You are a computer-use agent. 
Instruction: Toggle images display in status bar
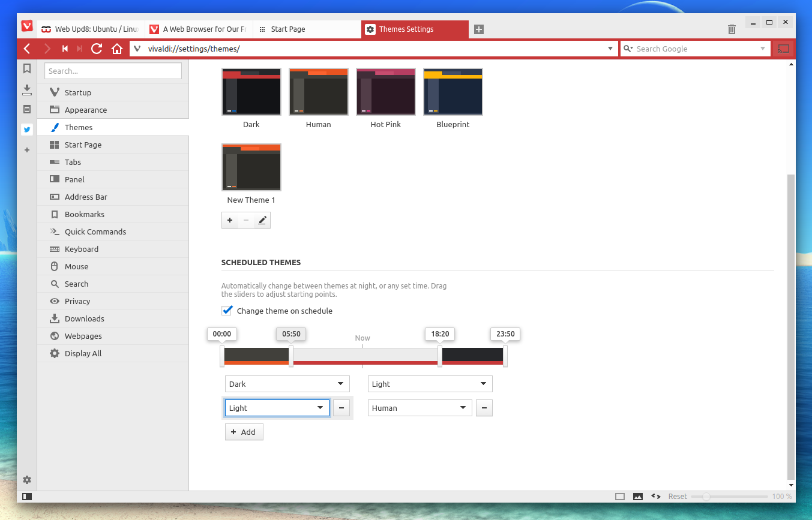pyautogui.click(x=638, y=497)
